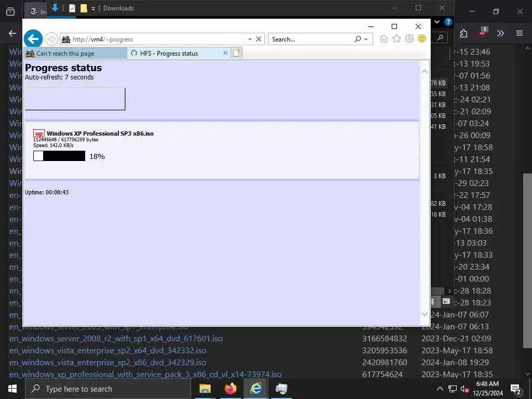Viewport: 532px width, 399px height.
Task: Click the uBlock Origin shield icon
Action: [x=483, y=33]
